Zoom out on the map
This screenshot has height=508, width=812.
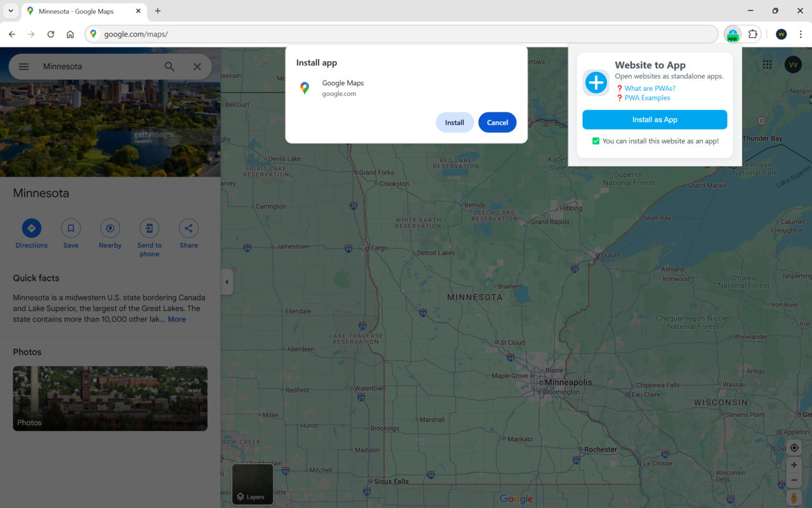coord(794,481)
